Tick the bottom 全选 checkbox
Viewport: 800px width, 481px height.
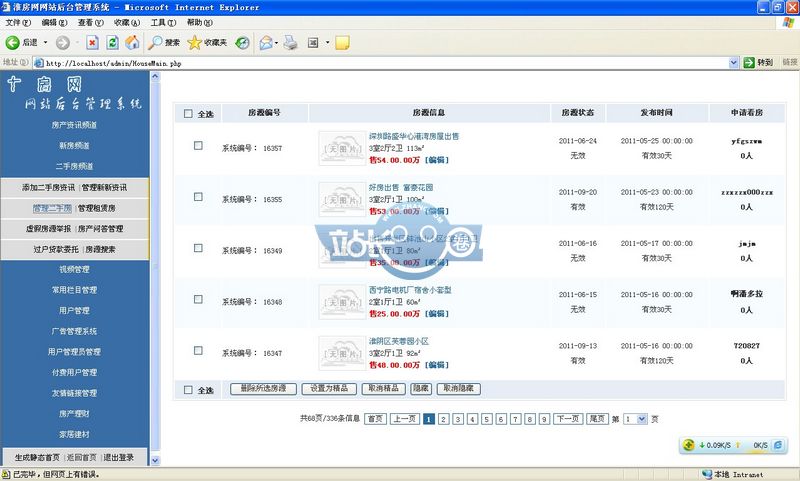coord(188,390)
